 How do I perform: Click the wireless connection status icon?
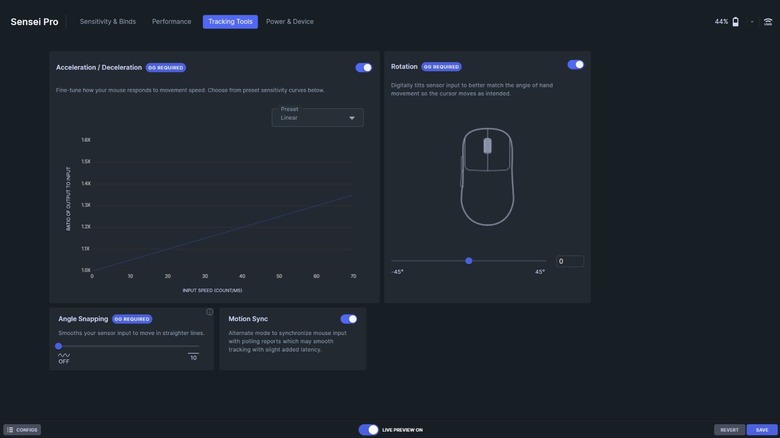coord(768,21)
